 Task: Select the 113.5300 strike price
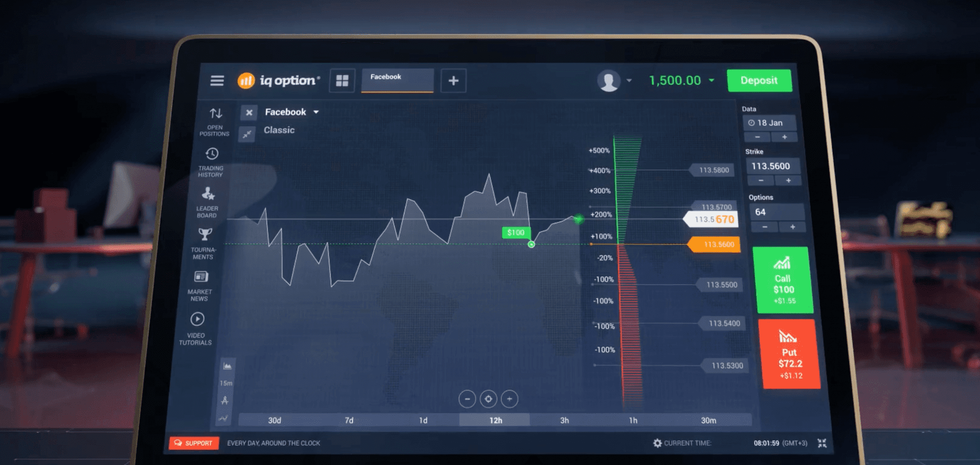pyautogui.click(x=725, y=365)
